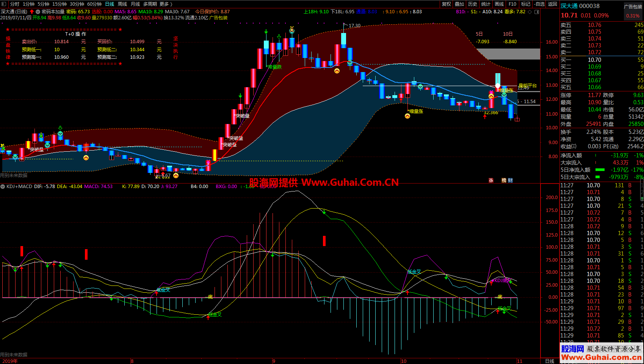Click the 卖一 price 10.72 row
Image resolution: width=644 pixels, height=364 pixels.
[602, 52]
